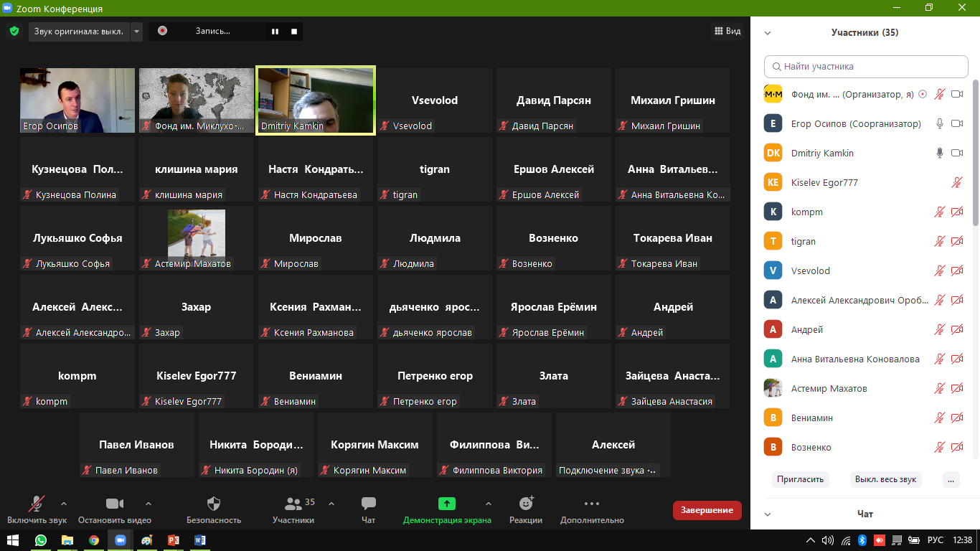Pause the recording
This screenshot has height=551, width=980.
click(275, 32)
